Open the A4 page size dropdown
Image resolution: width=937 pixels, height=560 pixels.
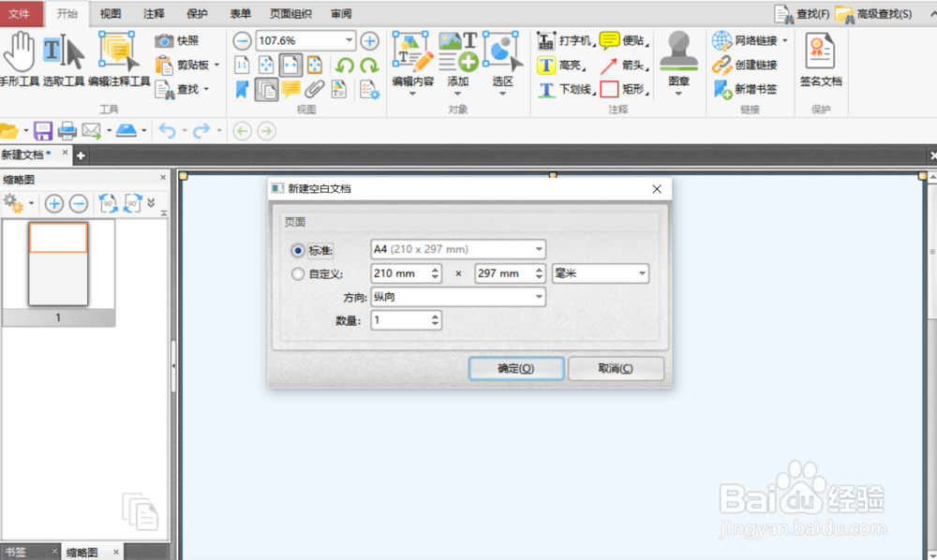click(458, 249)
